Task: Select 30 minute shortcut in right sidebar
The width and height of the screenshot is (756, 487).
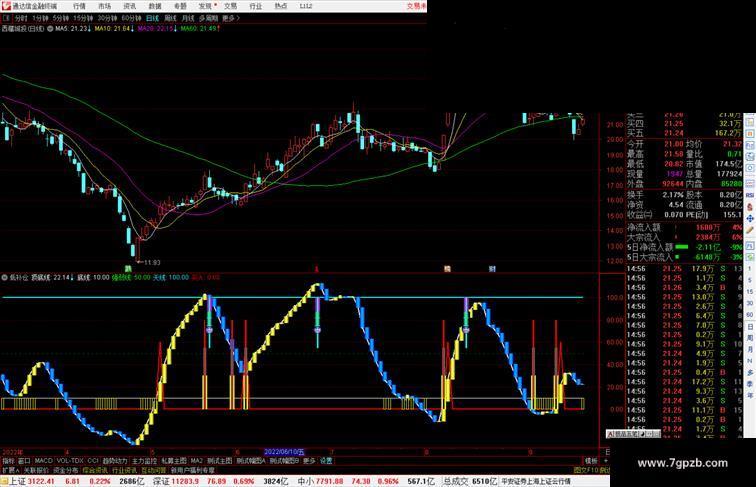Action: coord(750,303)
